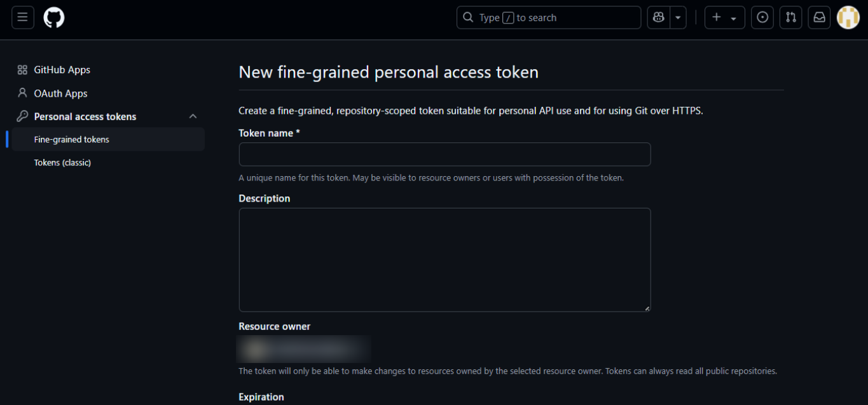Go to the GitHub homepage logo
The image size is (868, 405).
[54, 17]
